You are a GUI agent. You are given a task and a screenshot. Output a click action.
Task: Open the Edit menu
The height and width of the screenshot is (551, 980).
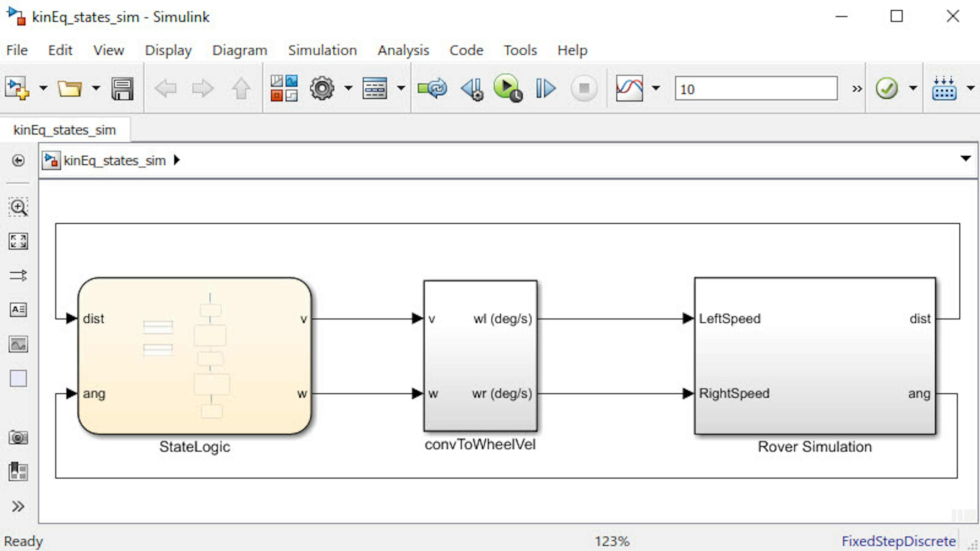click(60, 50)
